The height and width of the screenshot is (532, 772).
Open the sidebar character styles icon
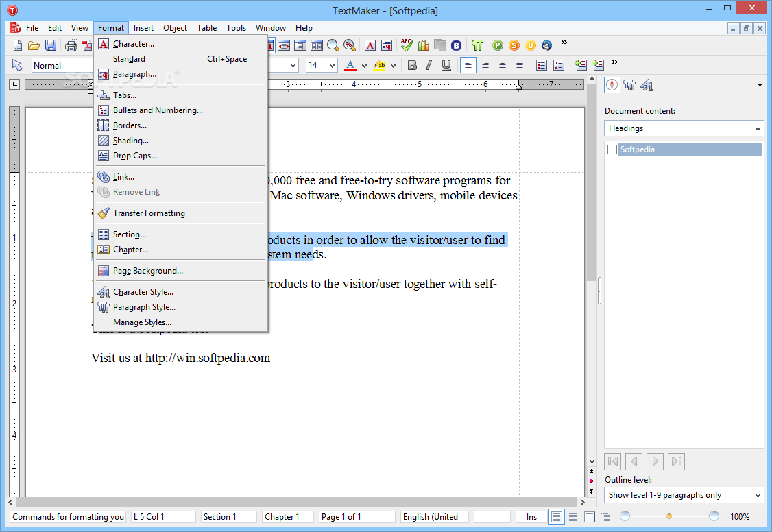pos(647,85)
